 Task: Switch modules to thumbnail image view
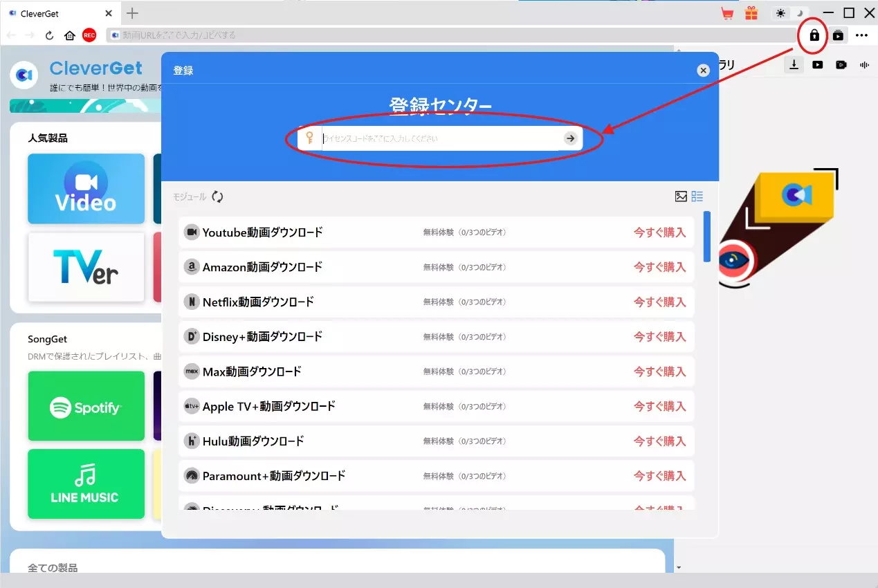681,196
